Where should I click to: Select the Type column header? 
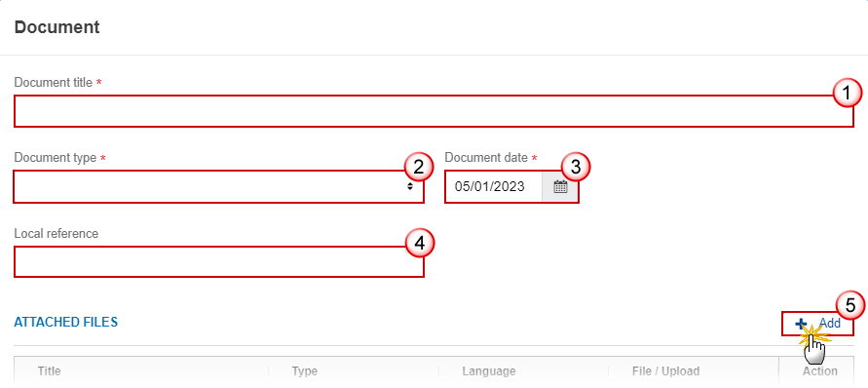pyautogui.click(x=305, y=370)
